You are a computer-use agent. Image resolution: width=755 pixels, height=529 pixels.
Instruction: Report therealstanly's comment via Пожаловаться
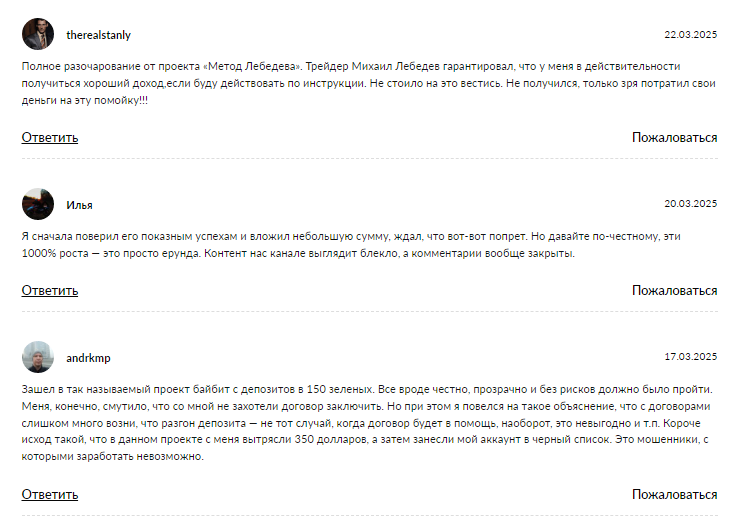[674, 138]
